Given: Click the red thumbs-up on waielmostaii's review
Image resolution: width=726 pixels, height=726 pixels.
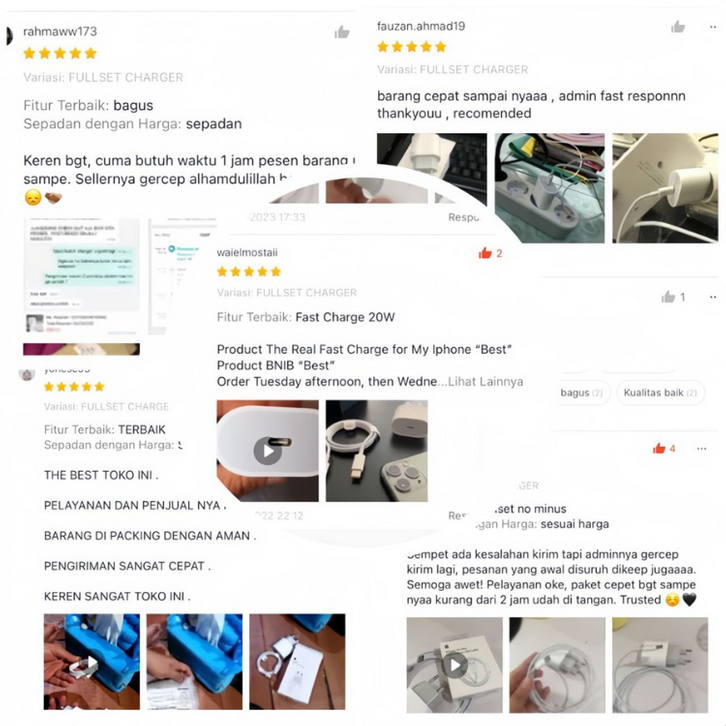Looking at the screenshot, I should 485,253.
